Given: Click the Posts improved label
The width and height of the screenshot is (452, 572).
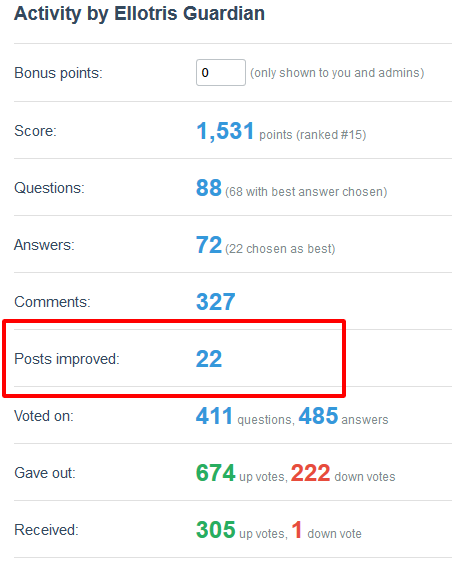Looking at the screenshot, I should pos(67,359).
